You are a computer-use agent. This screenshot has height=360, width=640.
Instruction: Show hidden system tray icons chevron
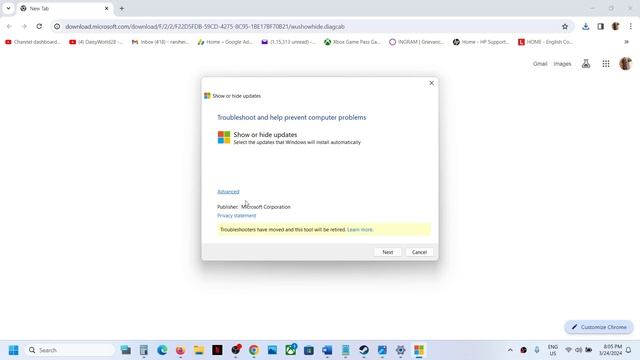pyautogui.click(x=510, y=350)
